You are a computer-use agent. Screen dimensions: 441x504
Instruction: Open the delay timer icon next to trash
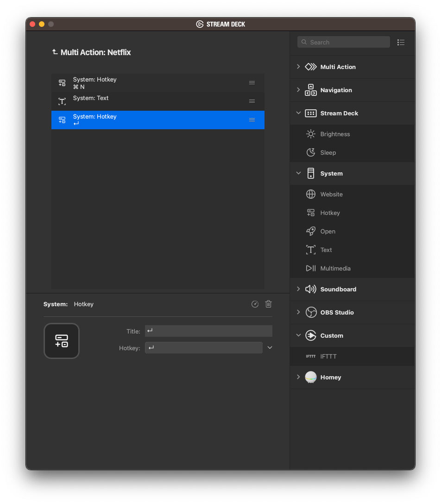pos(255,304)
